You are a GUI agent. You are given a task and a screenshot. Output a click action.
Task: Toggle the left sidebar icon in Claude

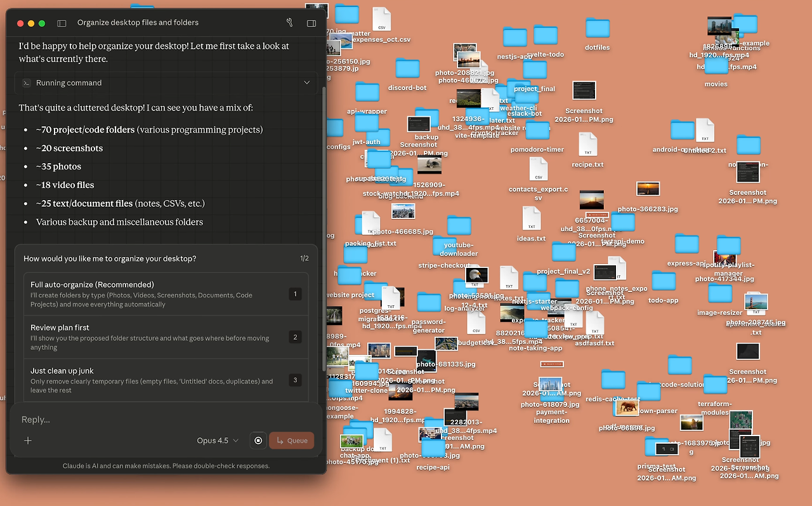click(x=62, y=23)
